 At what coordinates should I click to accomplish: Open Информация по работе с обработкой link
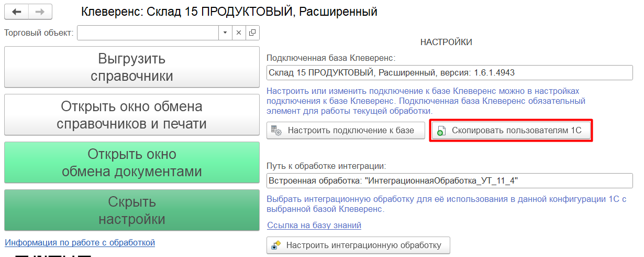[x=80, y=242]
